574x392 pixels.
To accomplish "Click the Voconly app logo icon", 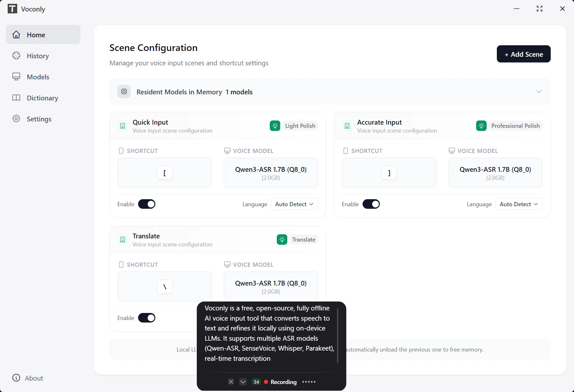I will (x=12, y=9).
